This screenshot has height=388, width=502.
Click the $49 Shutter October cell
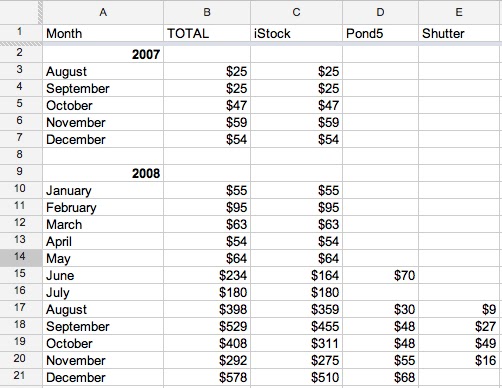click(x=460, y=343)
